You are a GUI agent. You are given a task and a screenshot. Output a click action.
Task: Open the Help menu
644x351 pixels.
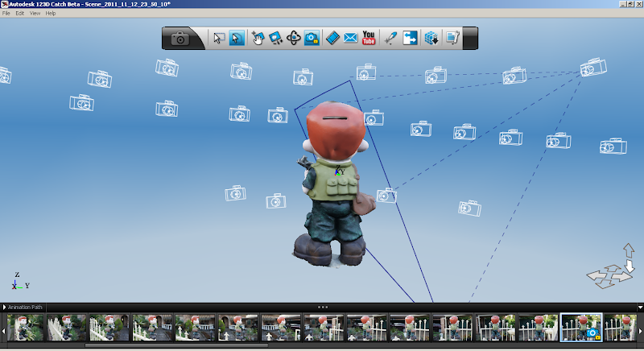51,14
